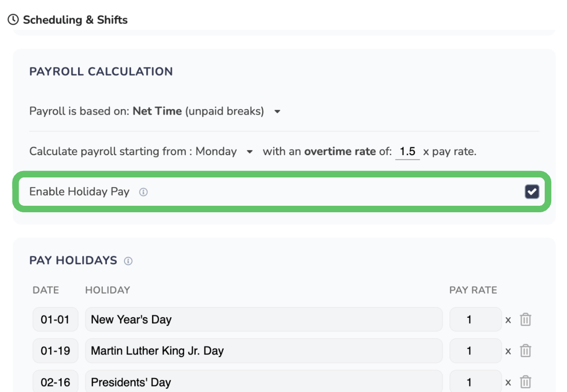Select the Scheduling & Shifts section heading
This screenshot has height=392, width=567.
click(x=75, y=20)
